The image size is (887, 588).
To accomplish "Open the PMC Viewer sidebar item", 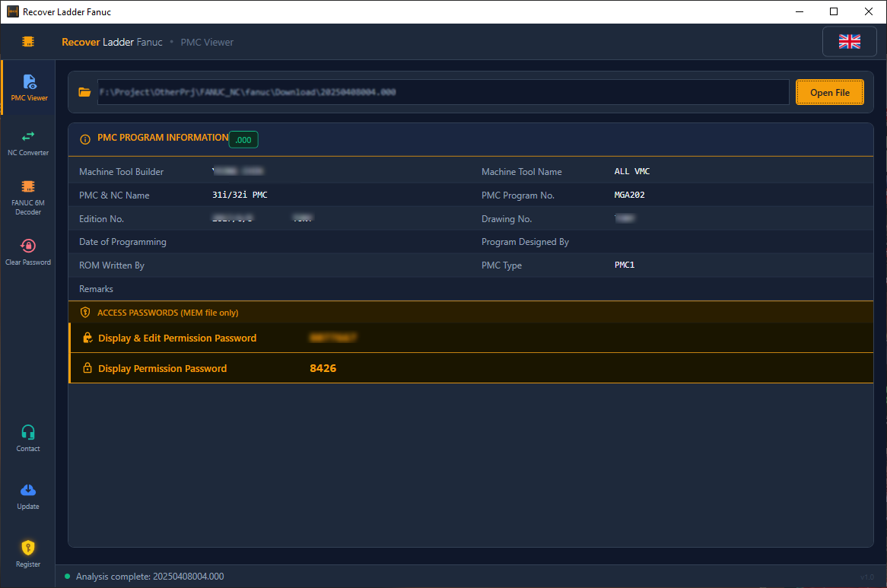I will 28,87.
